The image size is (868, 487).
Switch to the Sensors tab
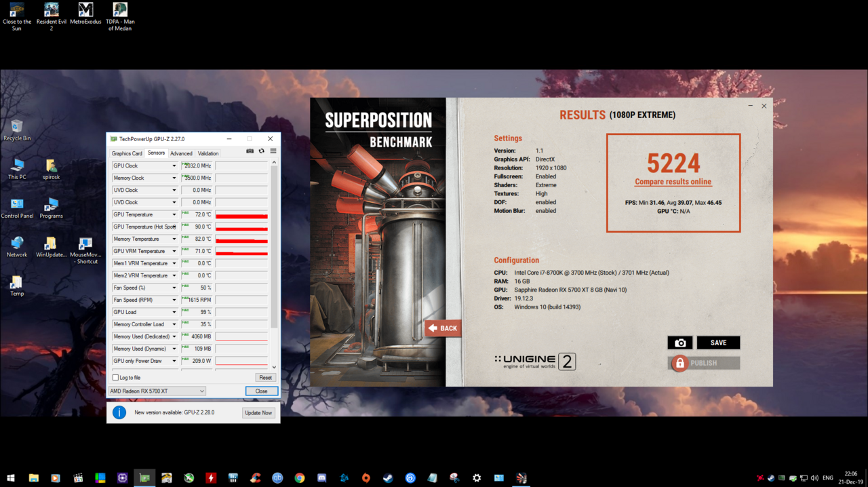coord(156,153)
